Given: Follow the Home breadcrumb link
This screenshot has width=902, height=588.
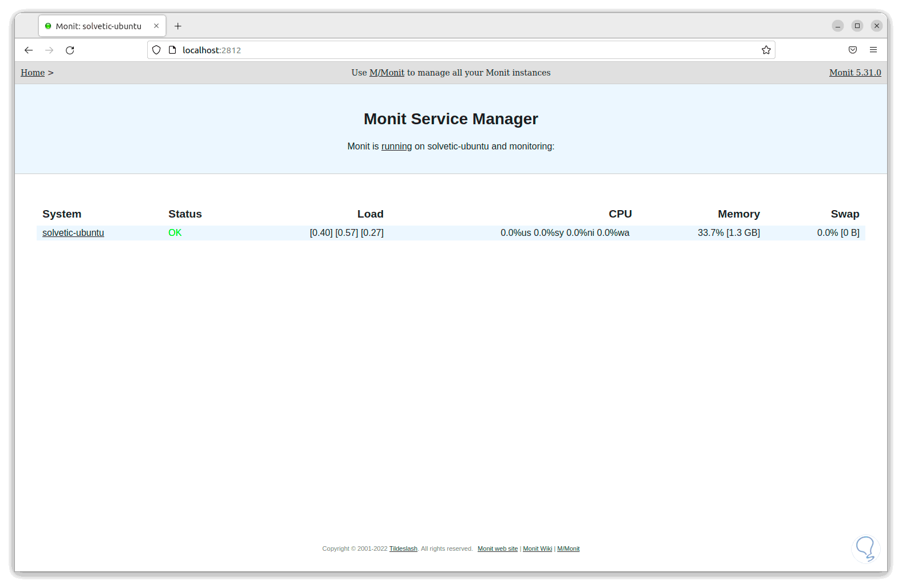Looking at the screenshot, I should tap(33, 73).
